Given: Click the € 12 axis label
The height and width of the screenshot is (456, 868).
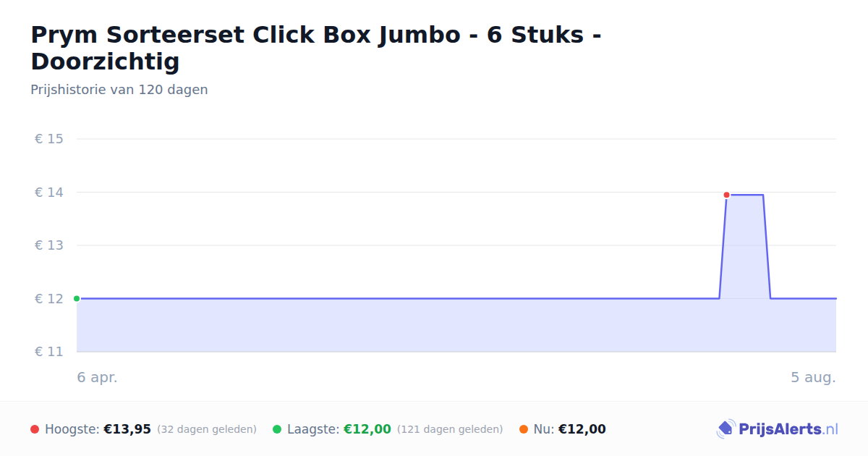Looking at the screenshot, I should 48,298.
